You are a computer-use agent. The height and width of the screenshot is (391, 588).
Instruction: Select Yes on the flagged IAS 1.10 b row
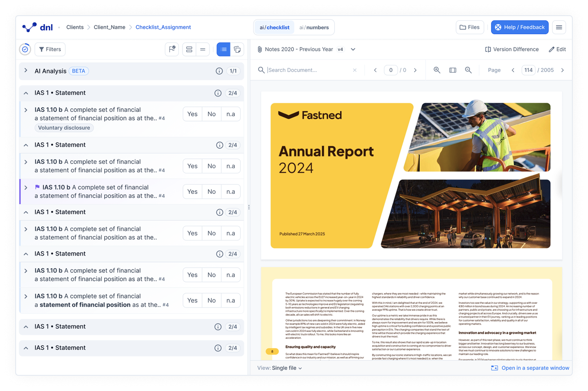(x=192, y=192)
